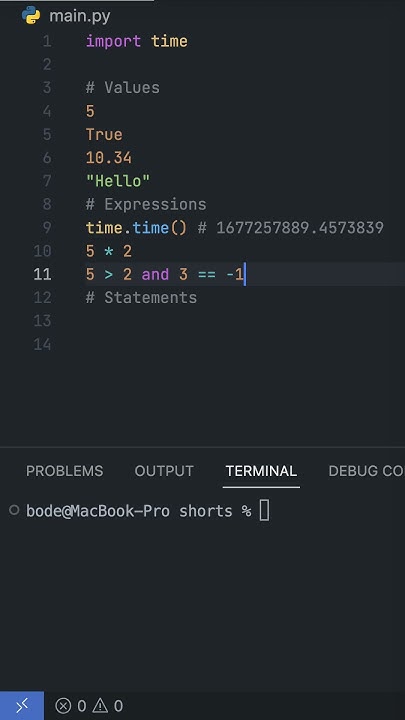Select the main.py editor tab
405x720 pixels.
click(66, 16)
